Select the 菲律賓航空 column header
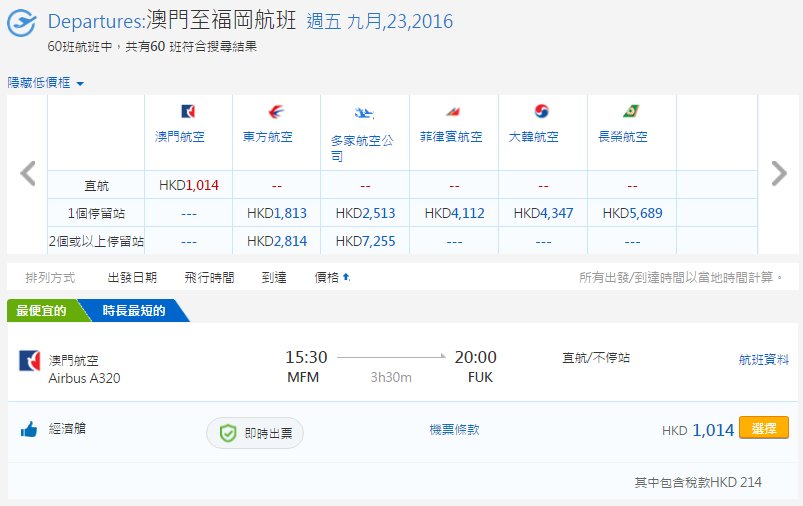Image resolution: width=803 pixels, height=506 pixels. [451, 137]
